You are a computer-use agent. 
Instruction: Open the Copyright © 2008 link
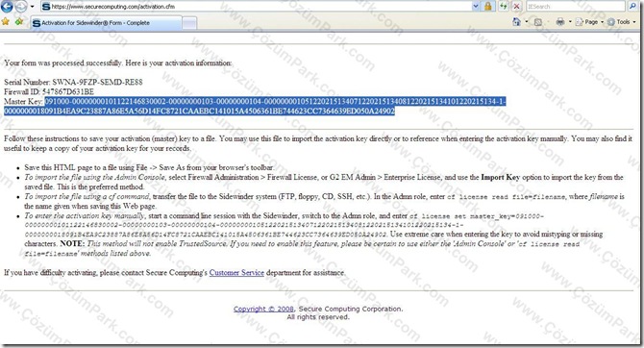tap(263, 309)
